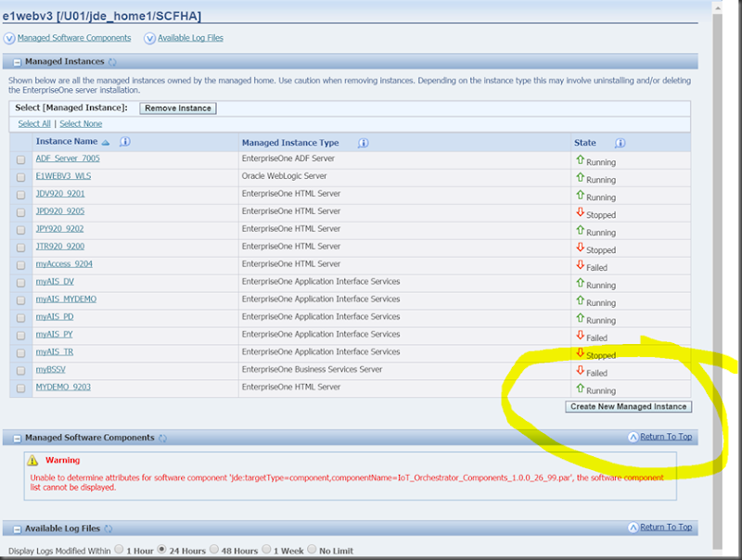Check the myBSSV checkbox

tap(20, 371)
